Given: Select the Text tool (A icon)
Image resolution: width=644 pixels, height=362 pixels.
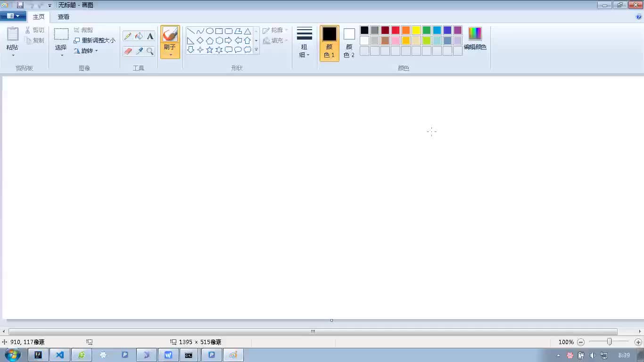Looking at the screenshot, I should (150, 36).
